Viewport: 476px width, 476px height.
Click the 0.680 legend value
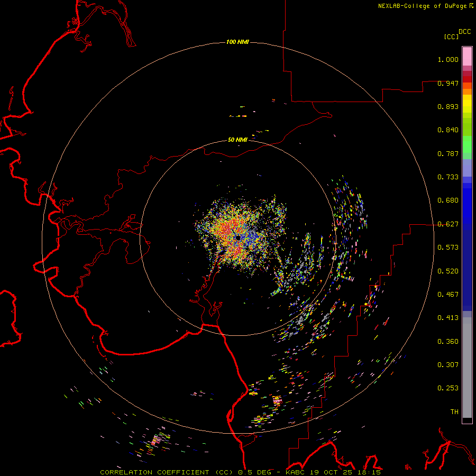pyautogui.click(x=448, y=200)
